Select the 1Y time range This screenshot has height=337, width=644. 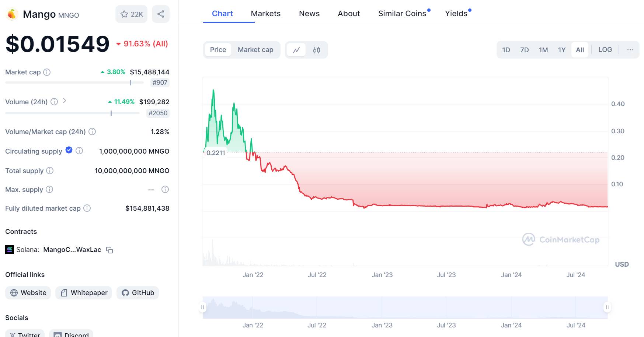[x=562, y=50]
